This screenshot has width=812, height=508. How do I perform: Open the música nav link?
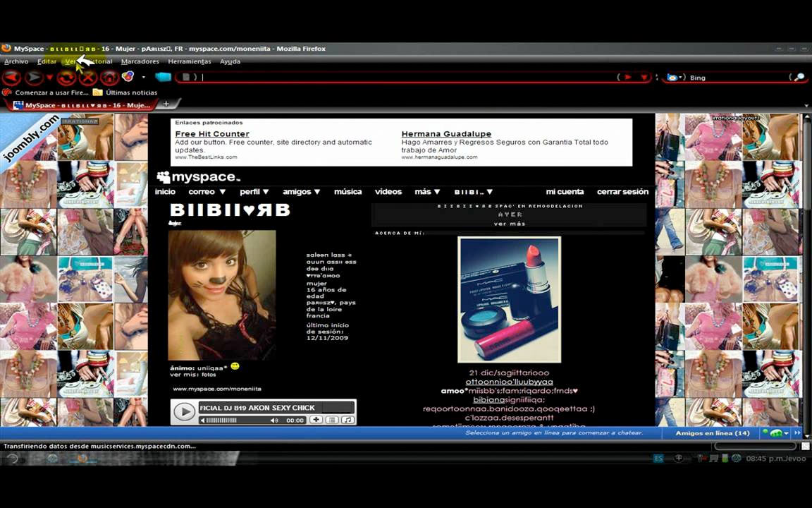pos(348,192)
